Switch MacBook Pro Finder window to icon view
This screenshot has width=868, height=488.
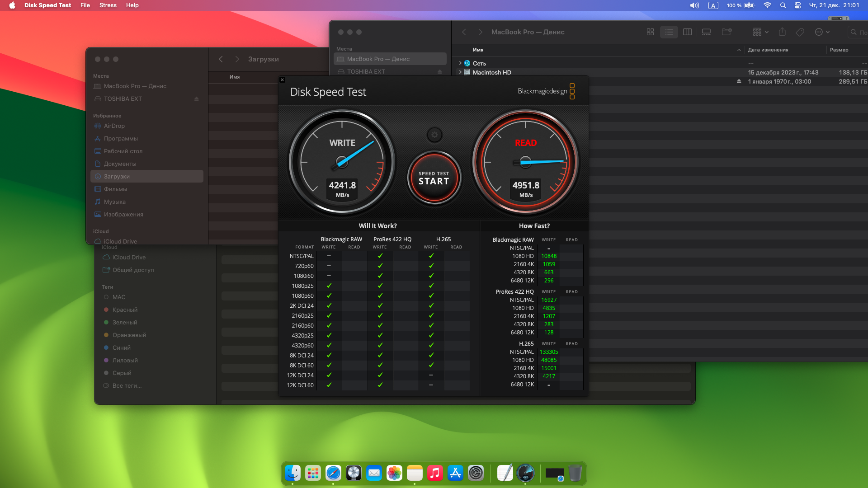pyautogui.click(x=650, y=32)
